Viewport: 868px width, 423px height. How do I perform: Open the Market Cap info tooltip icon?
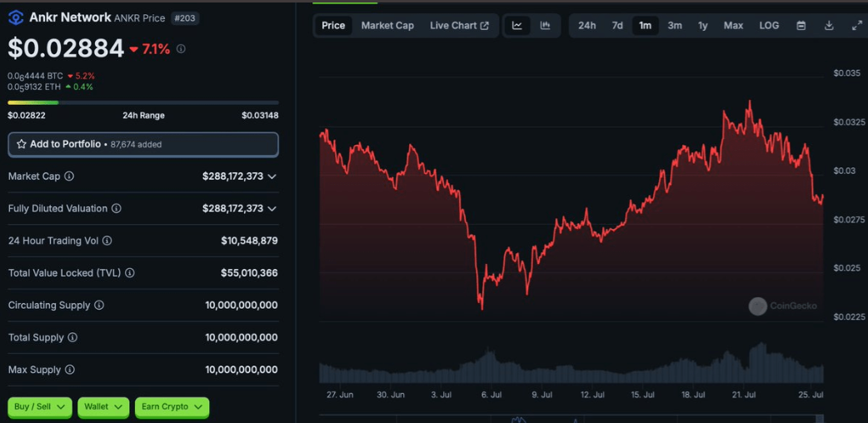tap(69, 176)
